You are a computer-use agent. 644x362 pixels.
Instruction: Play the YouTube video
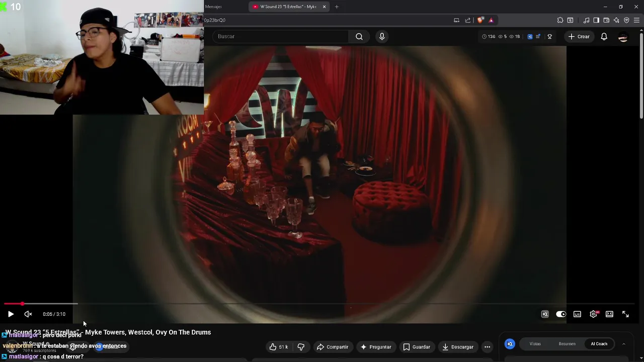11,314
